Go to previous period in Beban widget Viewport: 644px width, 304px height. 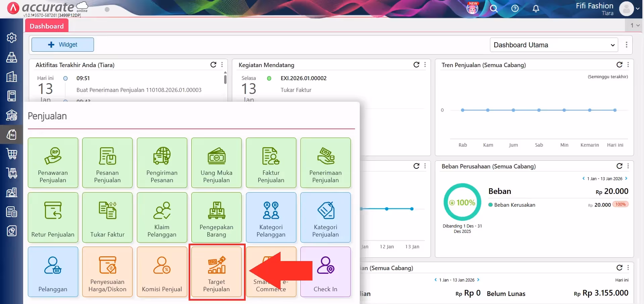pyautogui.click(x=584, y=179)
